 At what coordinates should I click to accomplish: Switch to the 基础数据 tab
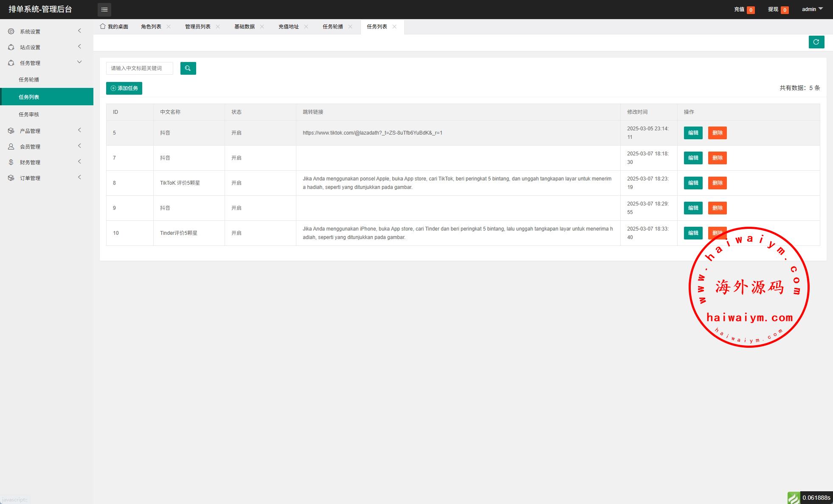click(x=245, y=26)
